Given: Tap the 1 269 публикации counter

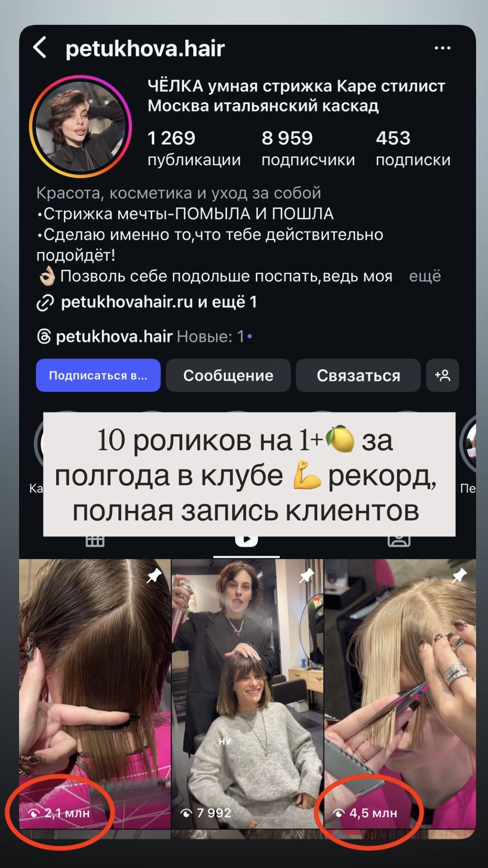Looking at the screenshot, I should (194, 148).
